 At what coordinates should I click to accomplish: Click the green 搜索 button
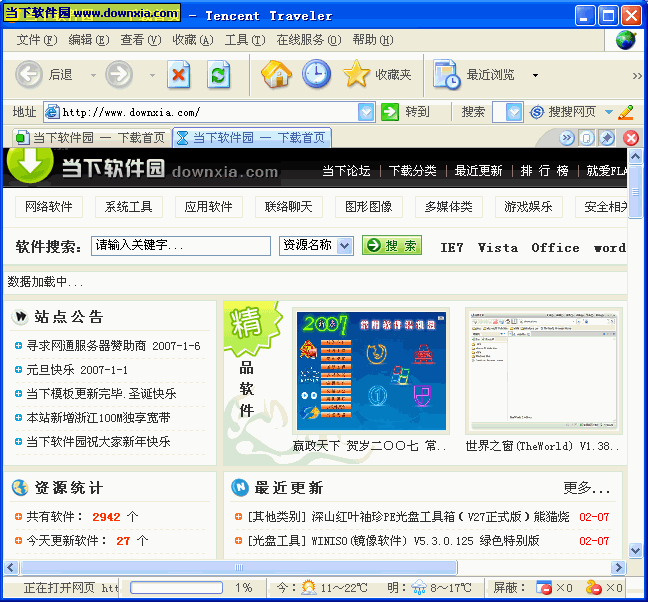point(392,245)
